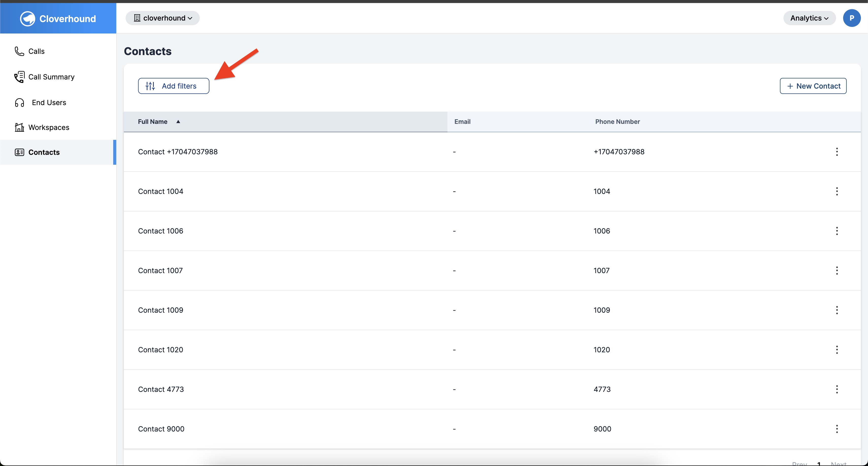Open options menu for Contact 1006
Screen dimensions: 868x466
837,231
